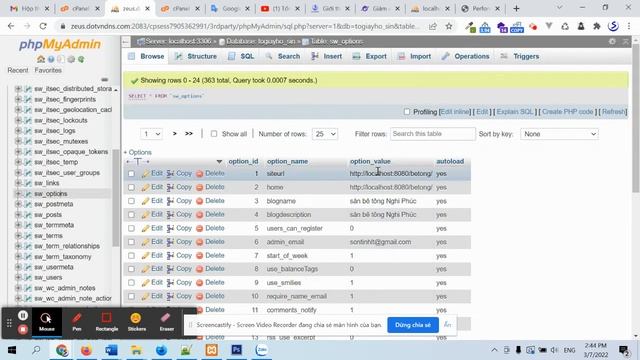
Task: Click the Filter rows search field
Action: [x=433, y=134]
